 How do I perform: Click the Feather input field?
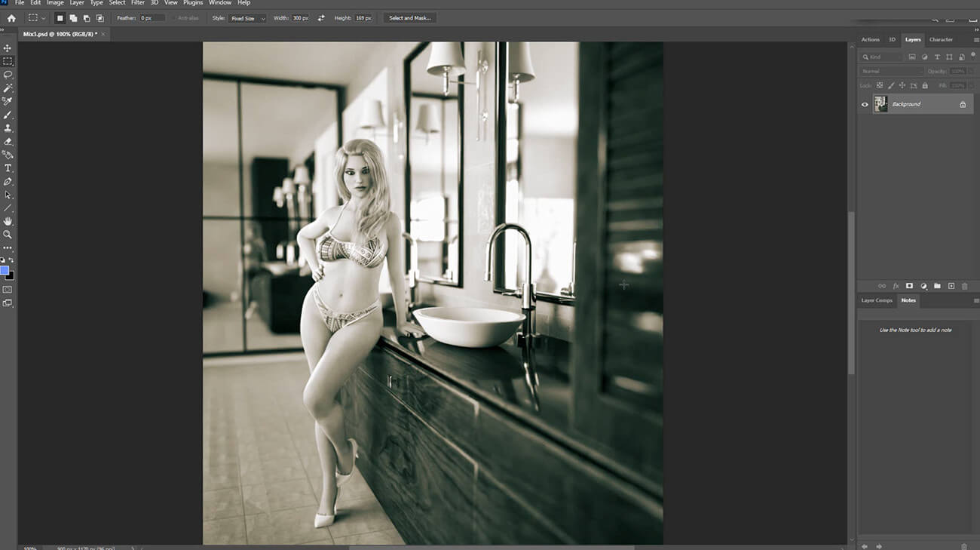(x=152, y=18)
